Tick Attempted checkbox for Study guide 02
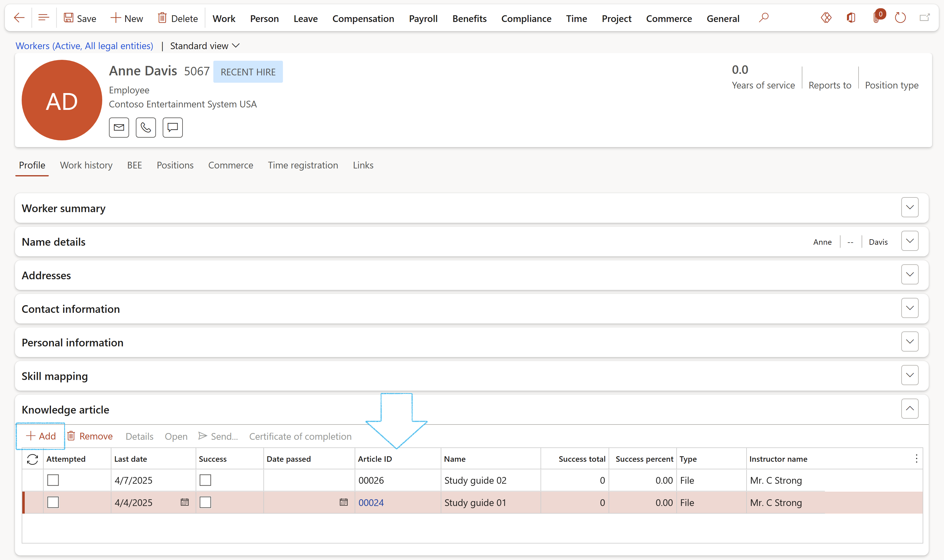Screen dimensions: 944x560 [53, 480]
